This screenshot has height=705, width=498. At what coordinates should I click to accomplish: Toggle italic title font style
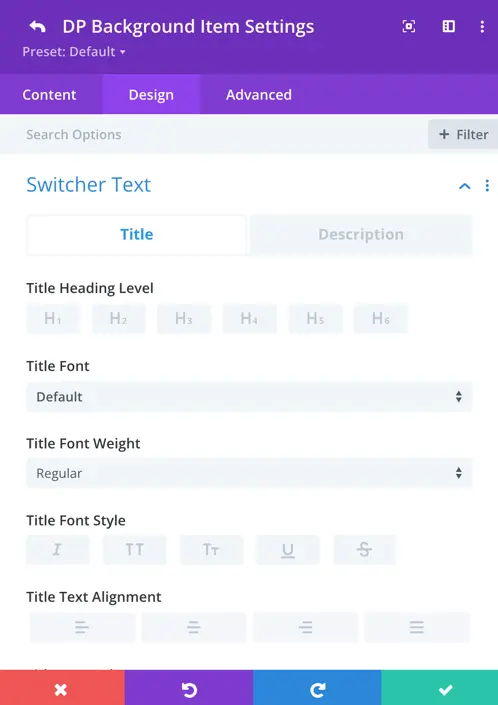coord(58,549)
